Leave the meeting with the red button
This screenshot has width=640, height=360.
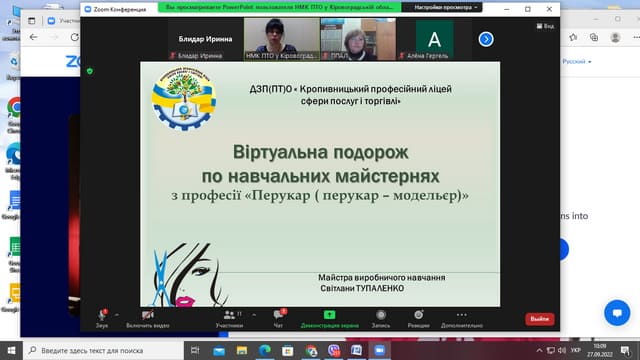[540, 319]
